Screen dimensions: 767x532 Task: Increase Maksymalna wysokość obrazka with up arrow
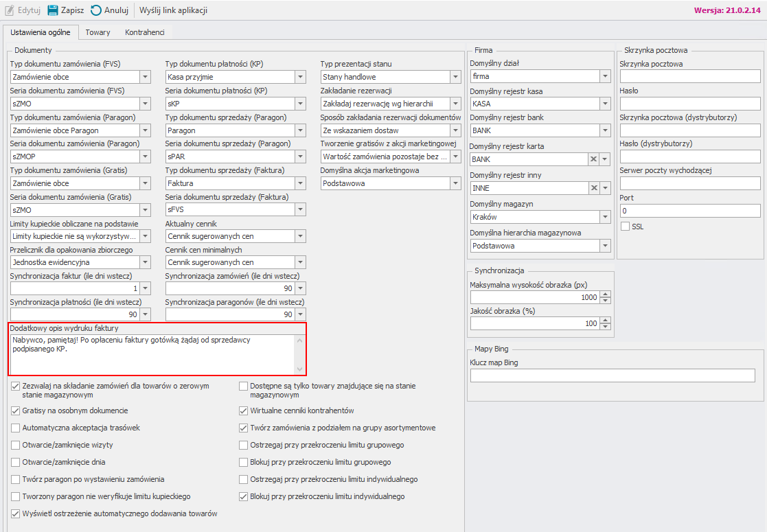coord(605,294)
